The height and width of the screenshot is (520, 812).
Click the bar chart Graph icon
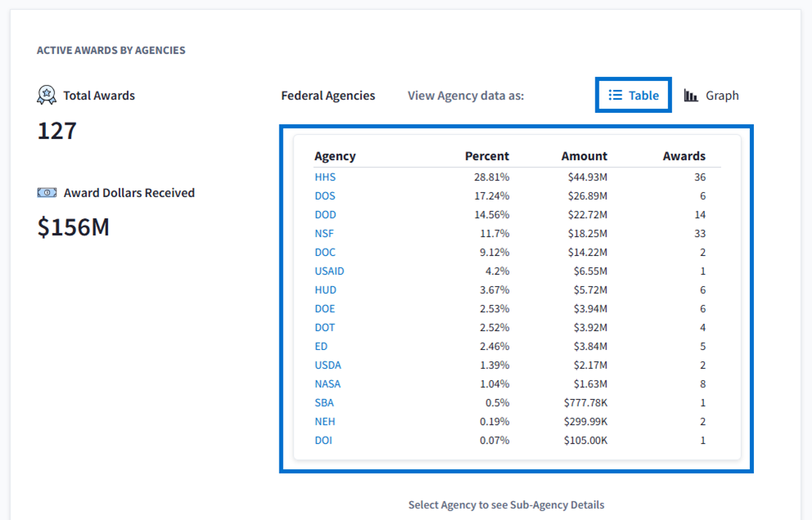691,96
